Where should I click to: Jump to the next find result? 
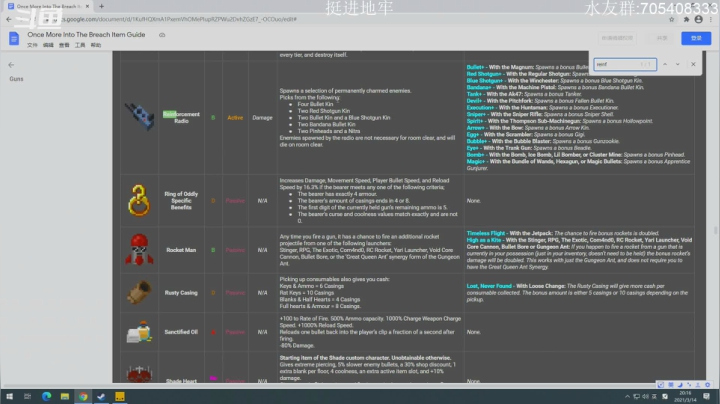(678, 65)
